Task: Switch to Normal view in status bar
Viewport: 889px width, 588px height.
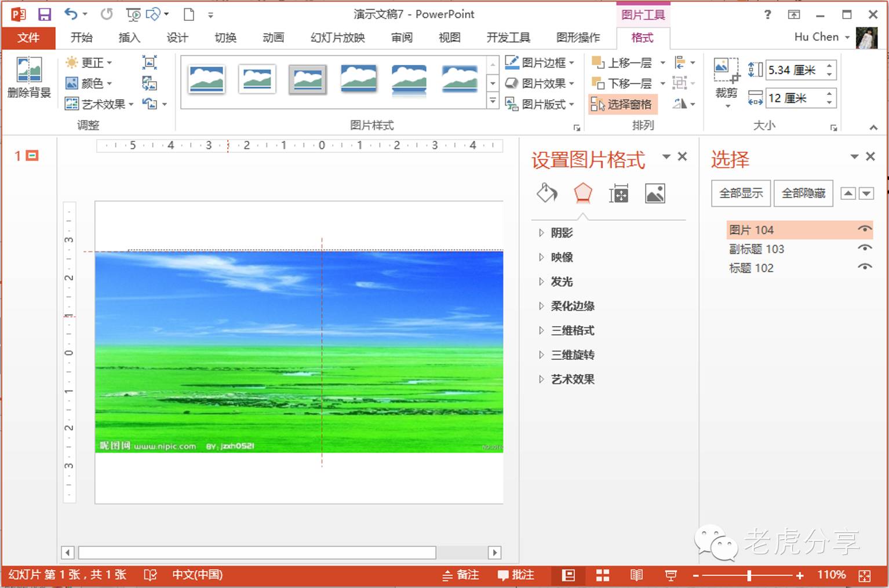Action: point(569,575)
